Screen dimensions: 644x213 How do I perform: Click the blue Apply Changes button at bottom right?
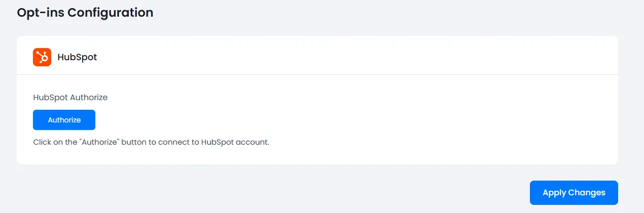[574, 193]
